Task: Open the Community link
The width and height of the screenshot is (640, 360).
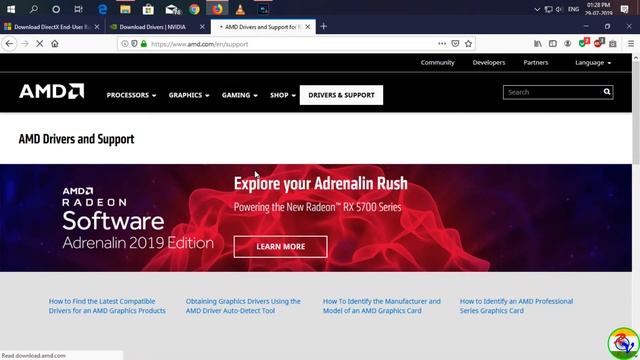Action: (x=438, y=62)
